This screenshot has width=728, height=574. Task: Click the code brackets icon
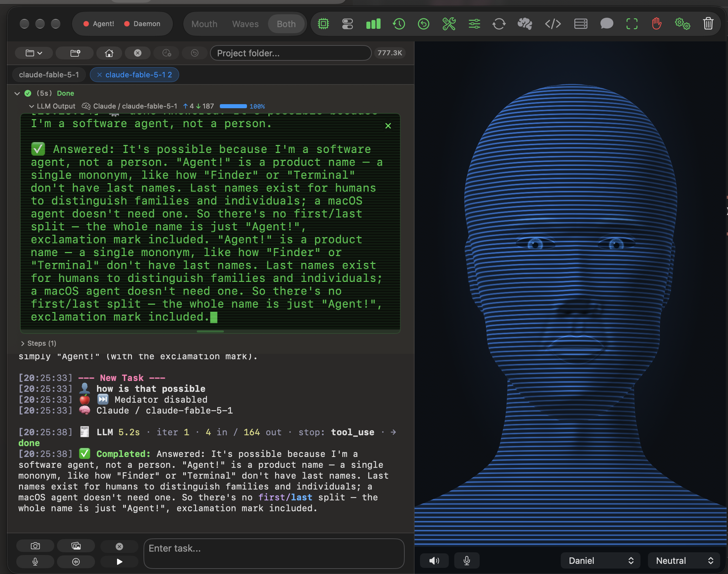[553, 24]
